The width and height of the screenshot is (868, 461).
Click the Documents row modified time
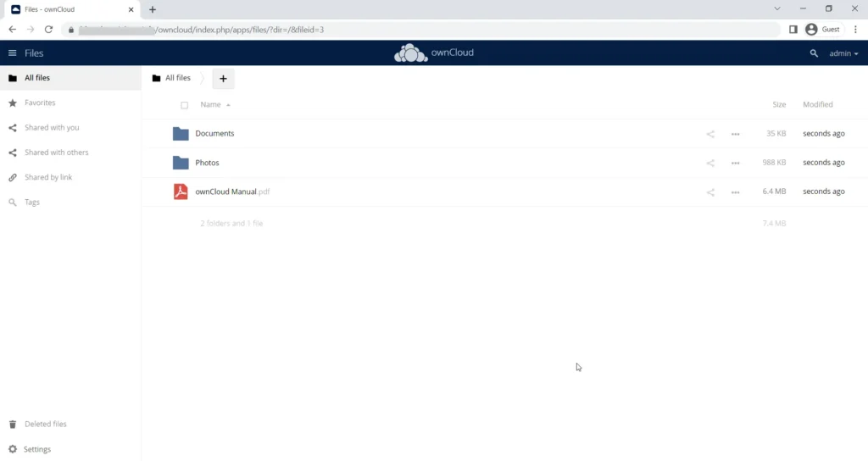point(824,133)
